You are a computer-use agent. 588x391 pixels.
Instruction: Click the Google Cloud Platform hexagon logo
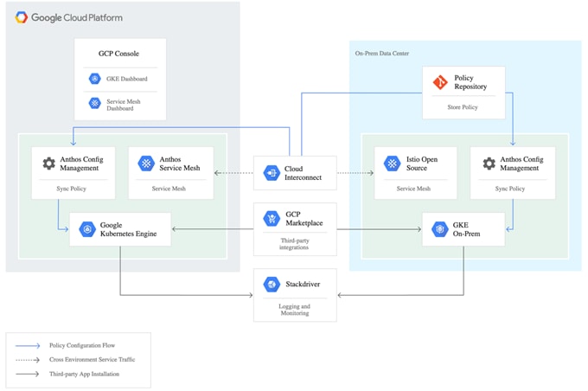22,17
